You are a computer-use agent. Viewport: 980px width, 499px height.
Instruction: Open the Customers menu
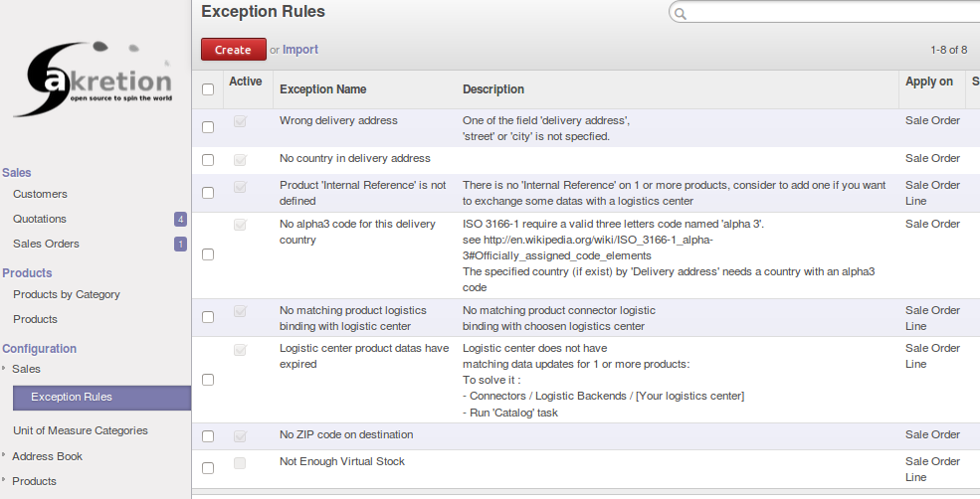40,194
